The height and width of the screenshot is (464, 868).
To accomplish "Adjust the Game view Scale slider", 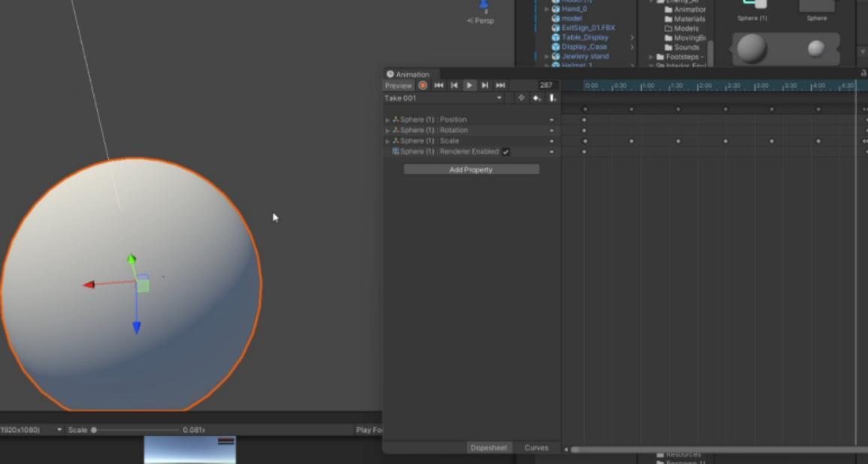I will click(136, 429).
